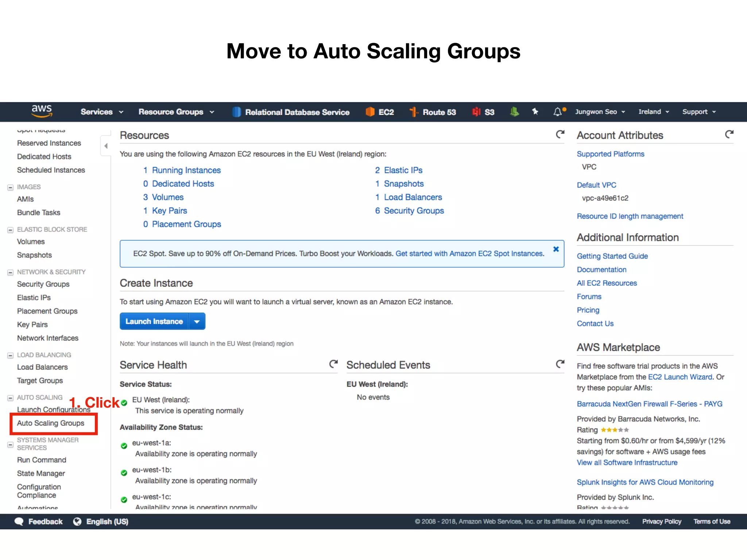Open the notifications bell icon
Image resolution: width=747 pixels, height=560 pixels.
click(x=558, y=112)
